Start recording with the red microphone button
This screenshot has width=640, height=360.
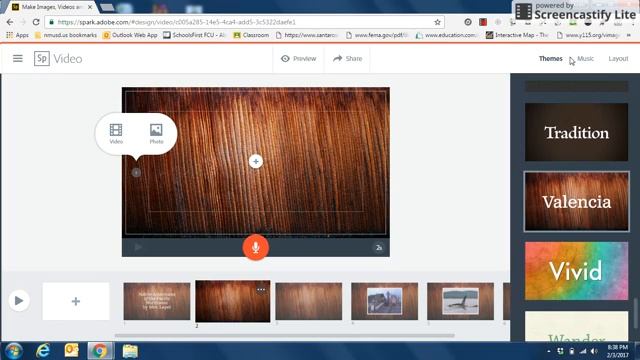click(256, 247)
